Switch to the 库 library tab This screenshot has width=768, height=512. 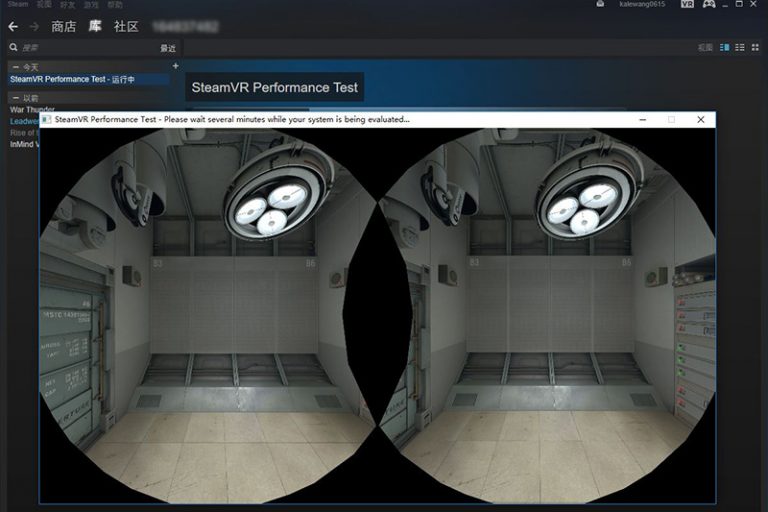click(95, 26)
